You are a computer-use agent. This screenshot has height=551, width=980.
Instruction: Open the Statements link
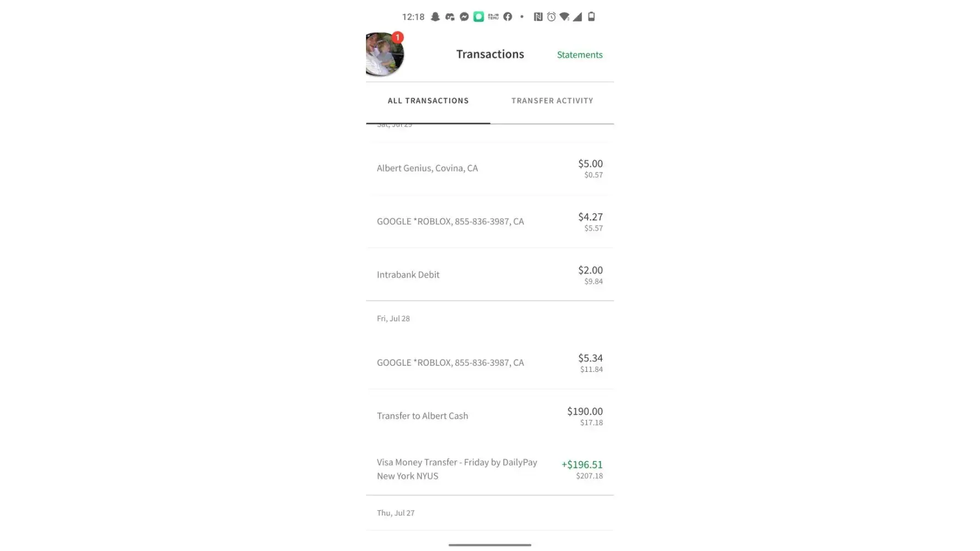coord(579,55)
